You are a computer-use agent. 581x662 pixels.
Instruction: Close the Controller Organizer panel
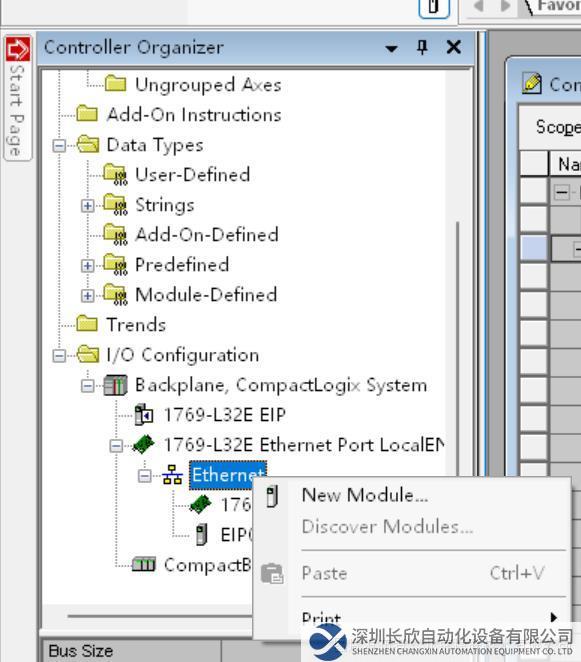[453, 47]
